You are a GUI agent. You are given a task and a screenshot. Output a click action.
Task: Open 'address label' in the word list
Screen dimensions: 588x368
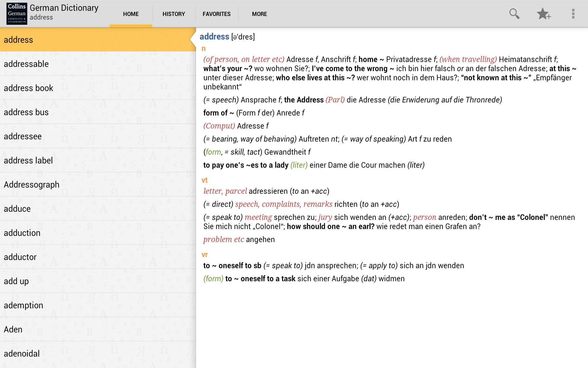(x=28, y=160)
